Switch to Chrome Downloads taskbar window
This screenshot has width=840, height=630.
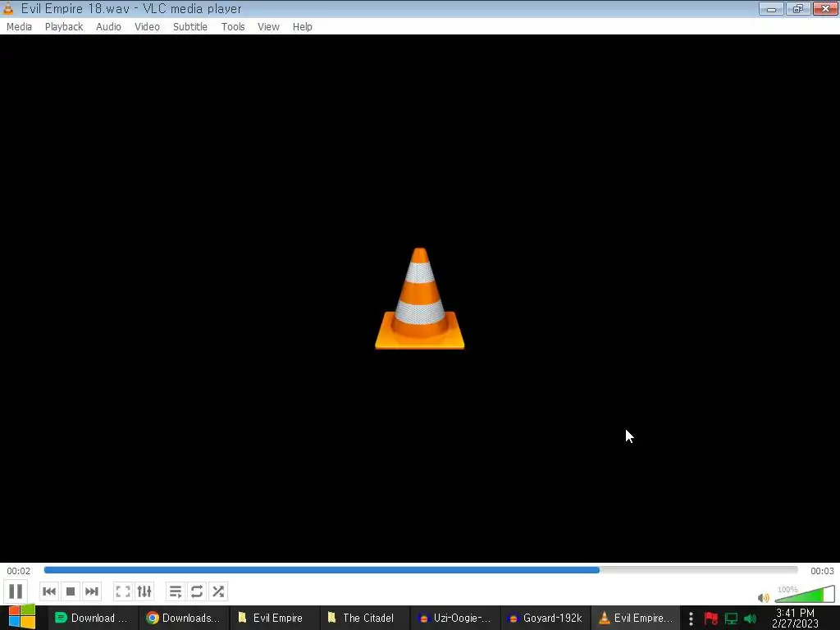point(184,619)
